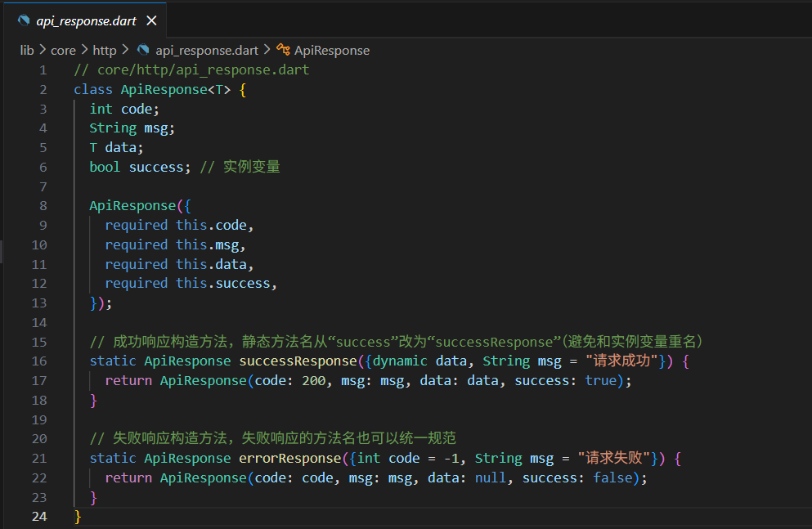Click the "successResponse" method name on line 16

click(x=298, y=361)
